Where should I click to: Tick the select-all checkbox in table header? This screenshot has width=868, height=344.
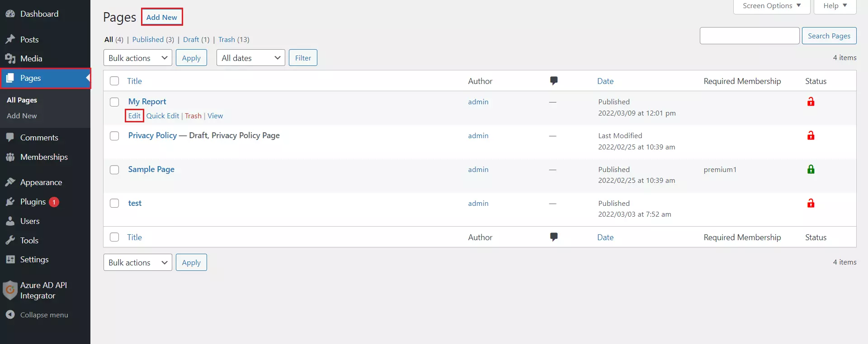pos(114,81)
